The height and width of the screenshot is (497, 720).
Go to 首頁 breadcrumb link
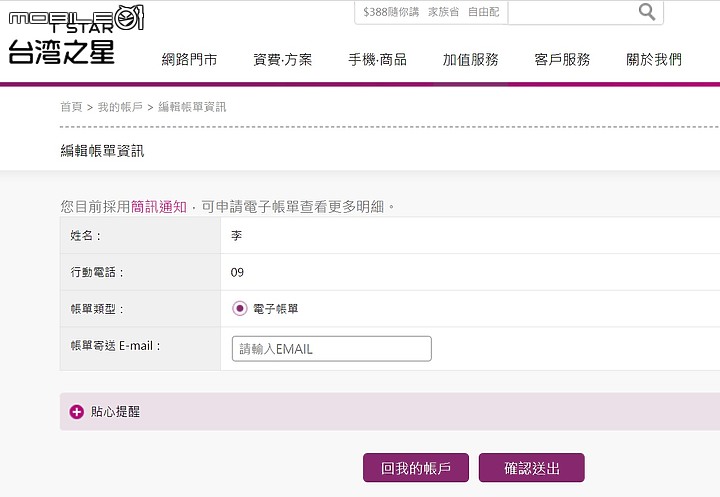[x=71, y=107]
